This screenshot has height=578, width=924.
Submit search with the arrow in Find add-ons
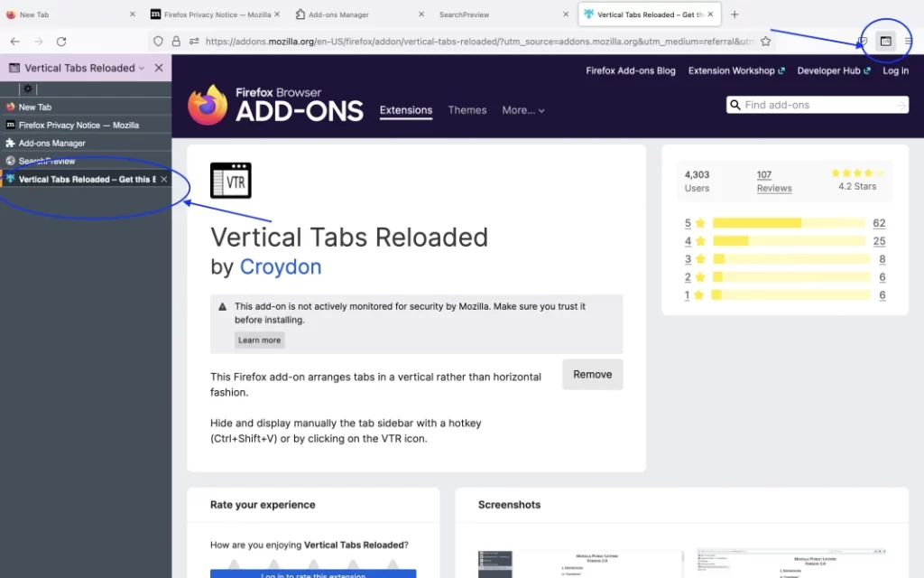(901, 106)
